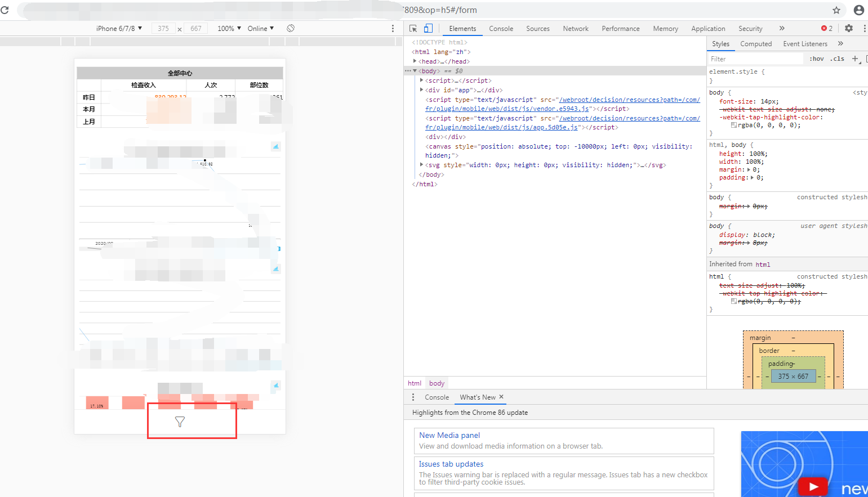Click the page reload icon

point(5,10)
